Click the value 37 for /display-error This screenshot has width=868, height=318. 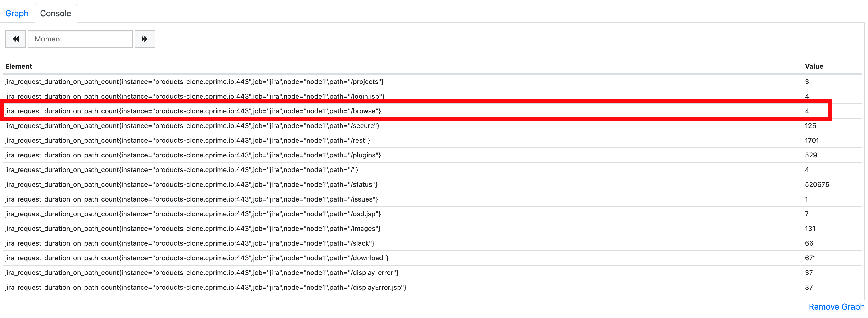click(809, 273)
